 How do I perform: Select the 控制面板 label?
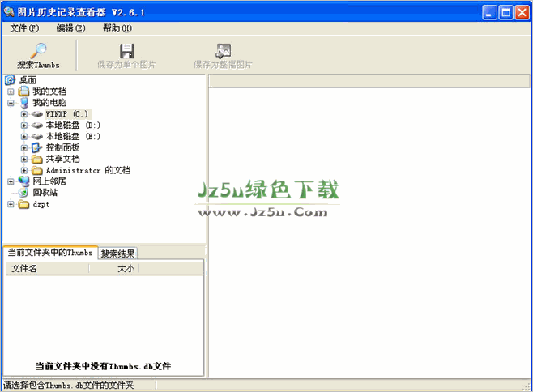pyautogui.click(x=62, y=148)
